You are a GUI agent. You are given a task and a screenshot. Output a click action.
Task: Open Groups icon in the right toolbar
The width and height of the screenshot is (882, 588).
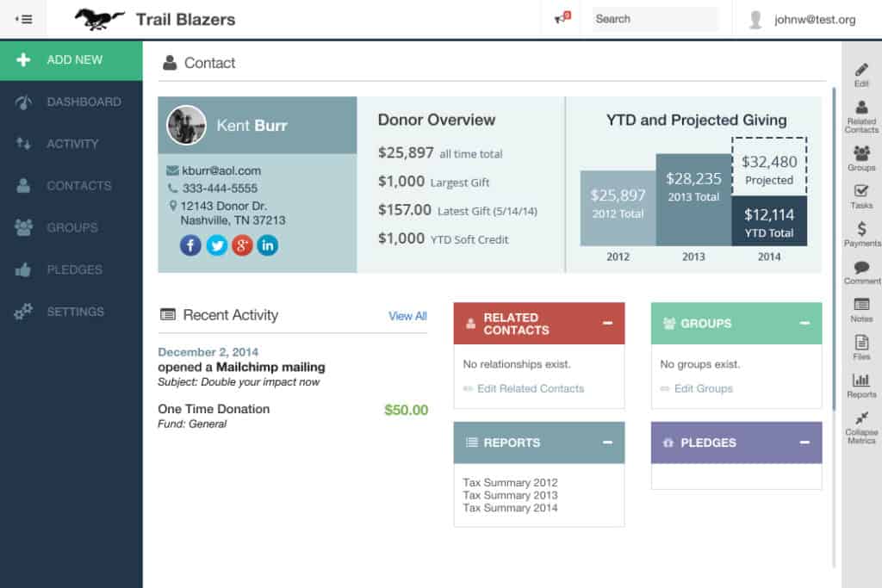point(861,158)
